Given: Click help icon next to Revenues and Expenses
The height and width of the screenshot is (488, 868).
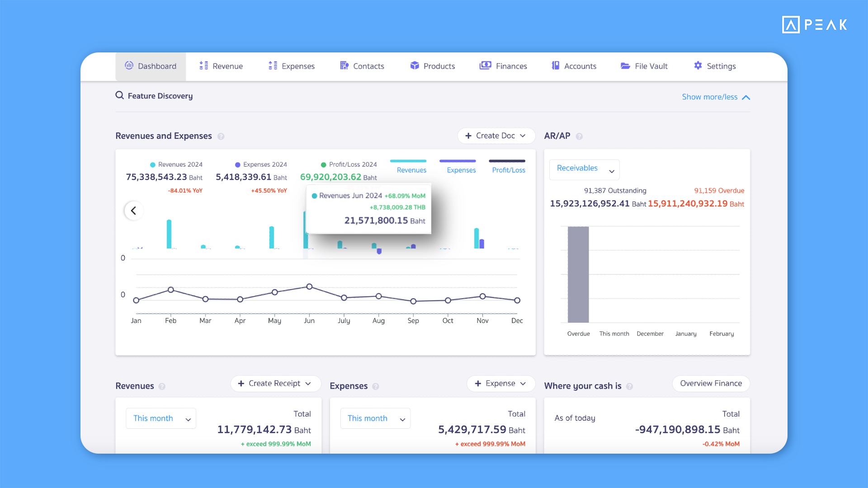Looking at the screenshot, I should click(221, 136).
